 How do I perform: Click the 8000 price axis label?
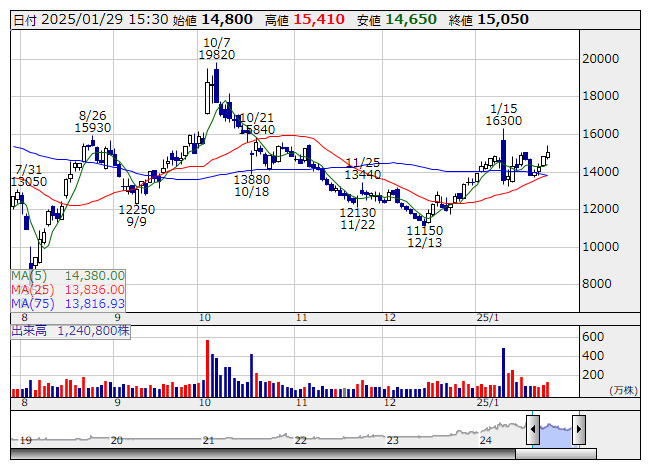[597, 283]
